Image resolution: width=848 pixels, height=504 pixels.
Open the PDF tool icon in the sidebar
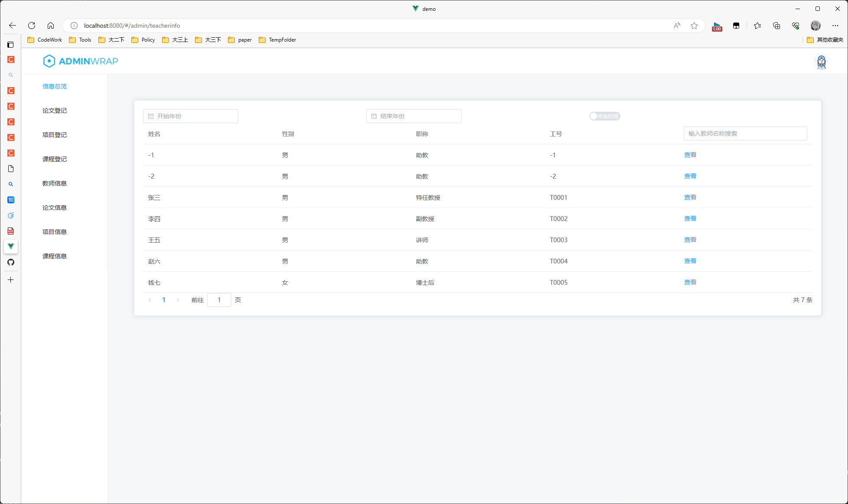10,231
